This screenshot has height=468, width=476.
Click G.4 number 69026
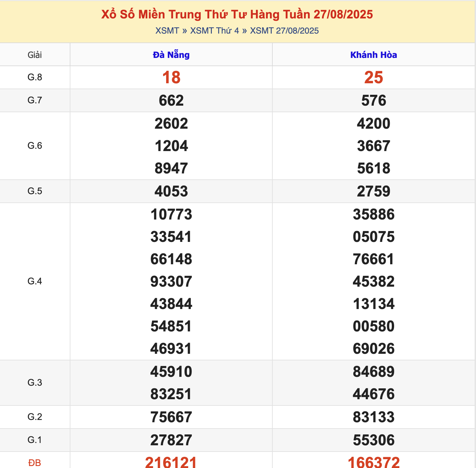[374, 349]
